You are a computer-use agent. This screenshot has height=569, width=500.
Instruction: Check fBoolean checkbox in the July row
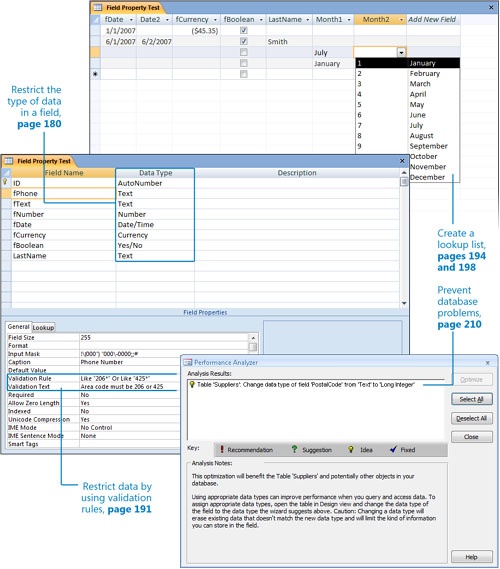[x=244, y=52]
